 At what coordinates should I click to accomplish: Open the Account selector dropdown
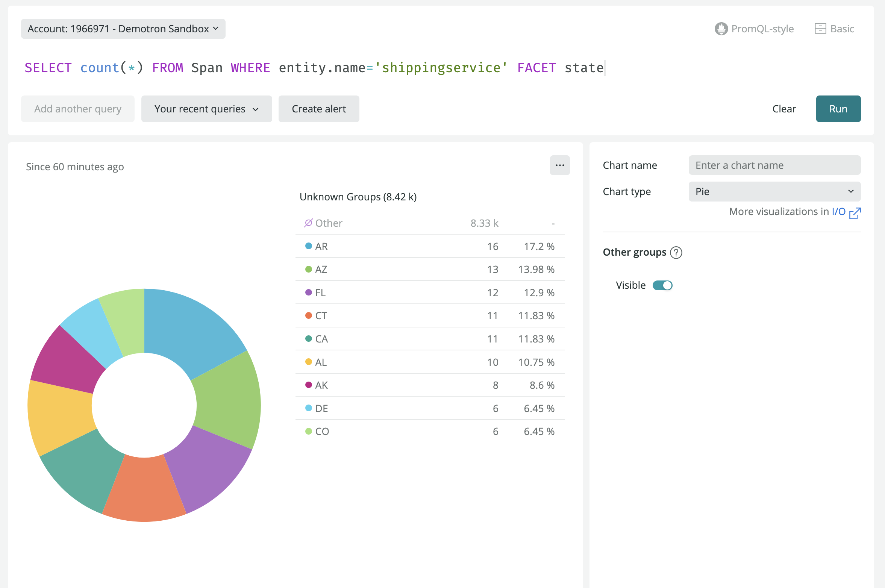tap(123, 29)
